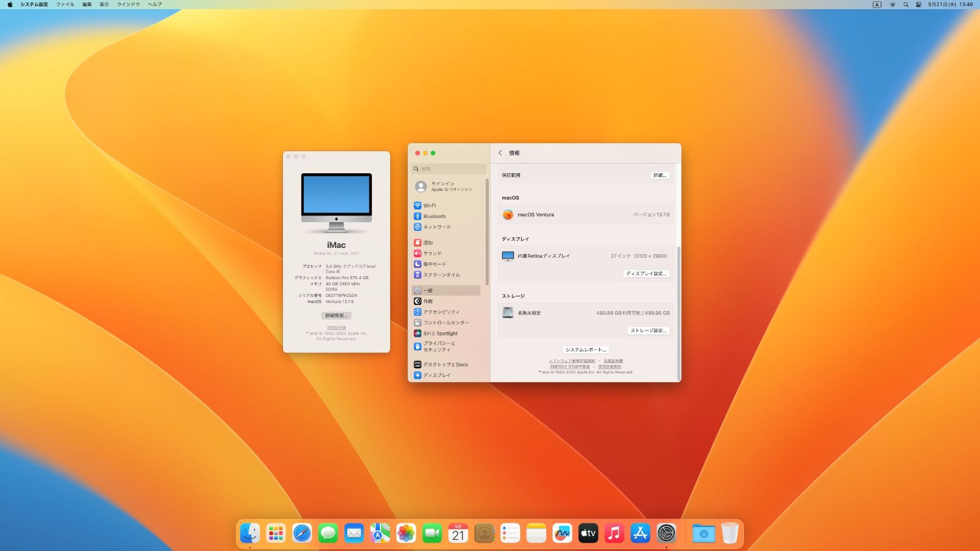Click 詳細… button next to 保証範囲

point(660,175)
